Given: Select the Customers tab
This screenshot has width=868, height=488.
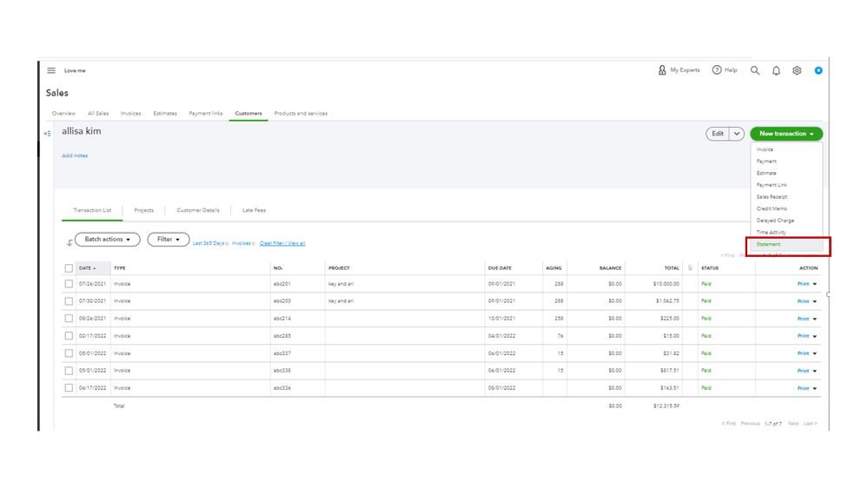Looking at the screenshot, I should pos(248,114).
